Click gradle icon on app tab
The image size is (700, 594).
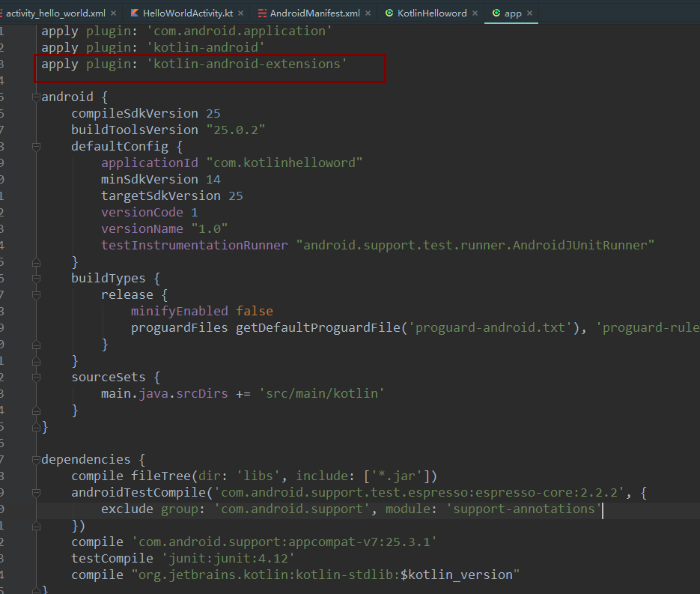pos(496,13)
